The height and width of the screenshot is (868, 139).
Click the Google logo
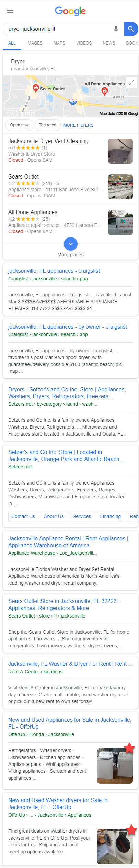[x=70, y=11]
